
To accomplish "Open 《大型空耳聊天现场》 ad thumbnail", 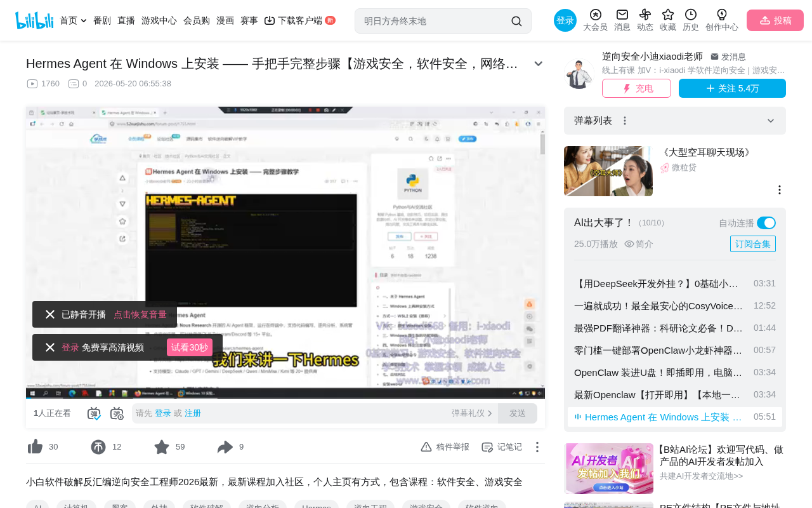I will point(608,171).
